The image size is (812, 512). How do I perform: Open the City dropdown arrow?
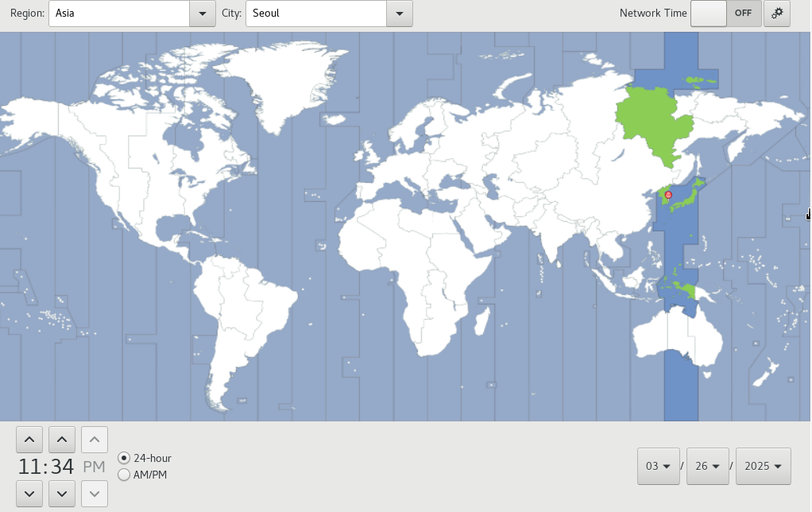pyautogui.click(x=400, y=14)
